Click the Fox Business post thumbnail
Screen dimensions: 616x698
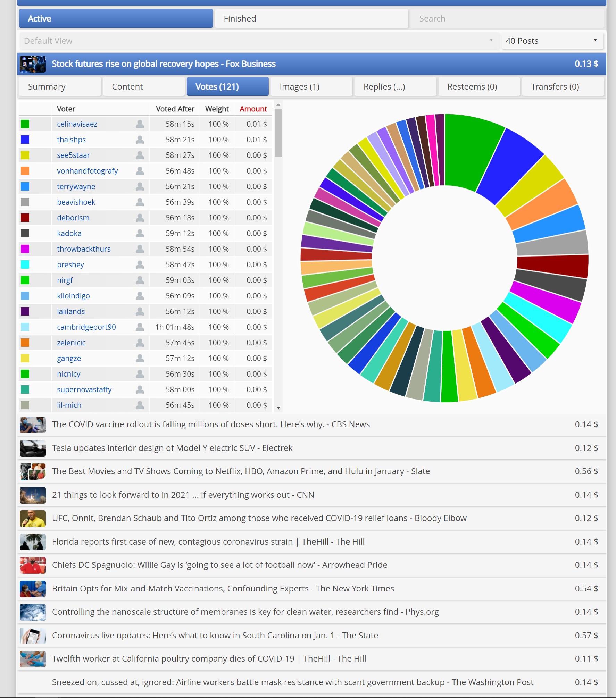click(33, 64)
